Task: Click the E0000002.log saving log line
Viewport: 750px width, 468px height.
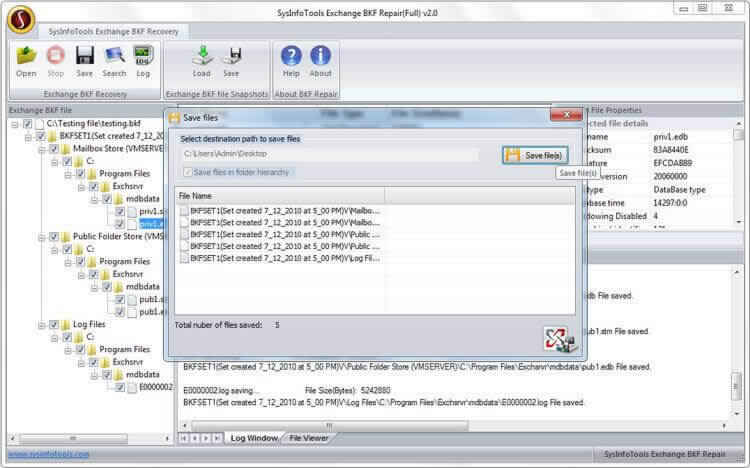Action: pos(287,390)
